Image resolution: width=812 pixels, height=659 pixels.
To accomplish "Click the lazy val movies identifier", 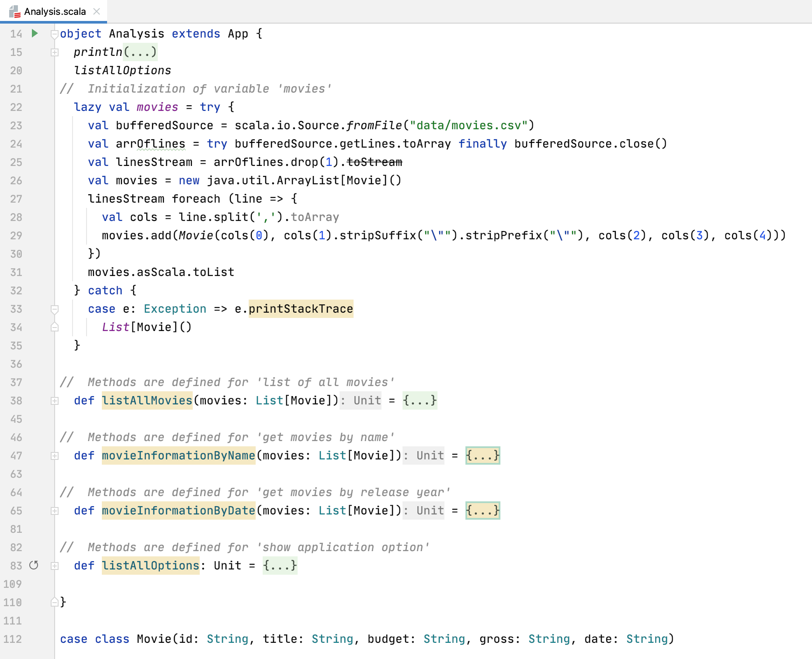I will coord(157,107).
